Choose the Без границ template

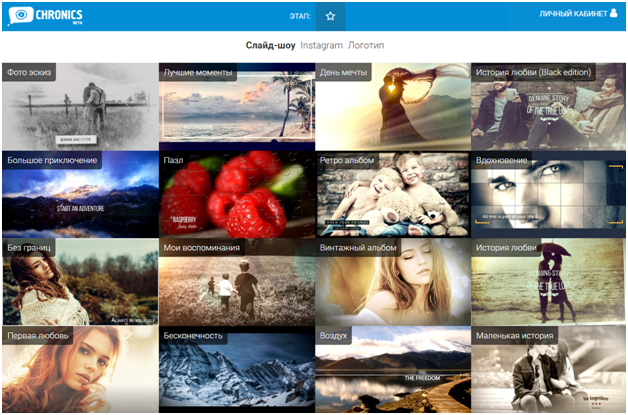point(80,282)
